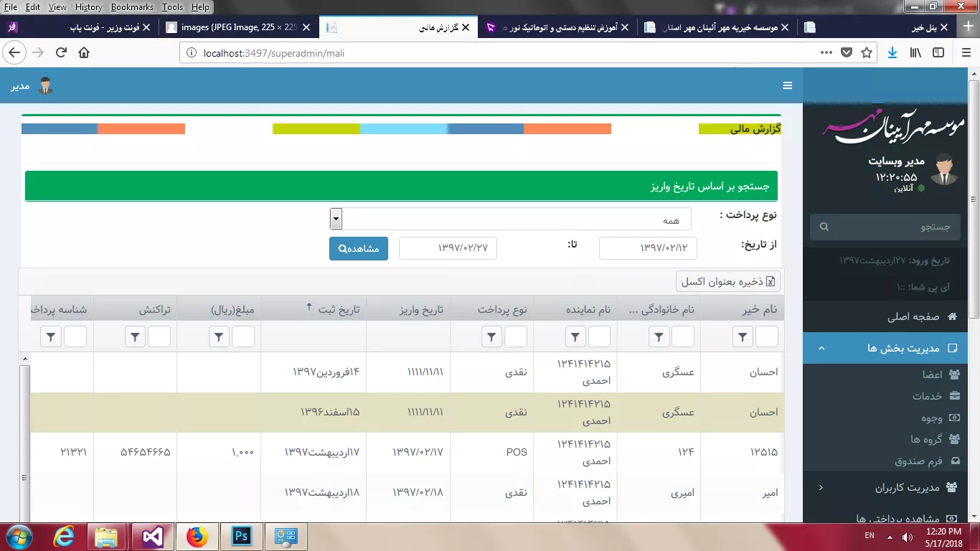Click the Firefox reload page icon
The width and height of the screenshot is (980, 551).
(x=61, y=52)
